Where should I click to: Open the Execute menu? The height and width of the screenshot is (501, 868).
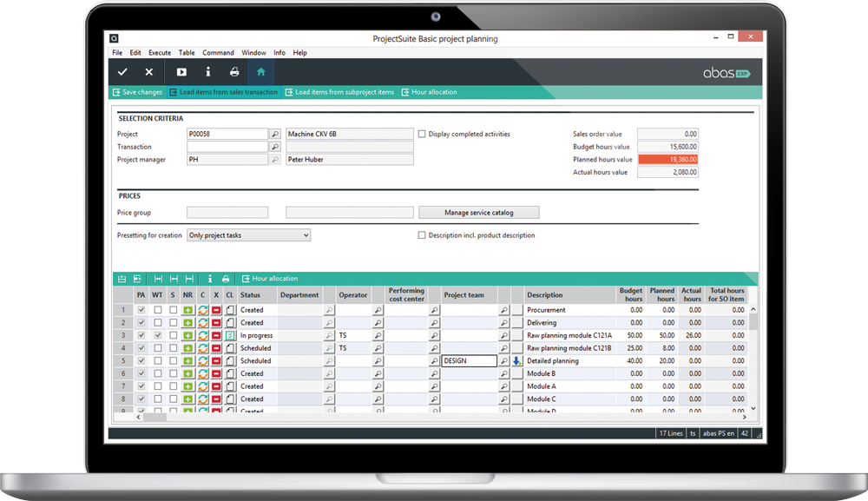coord(160,53)
